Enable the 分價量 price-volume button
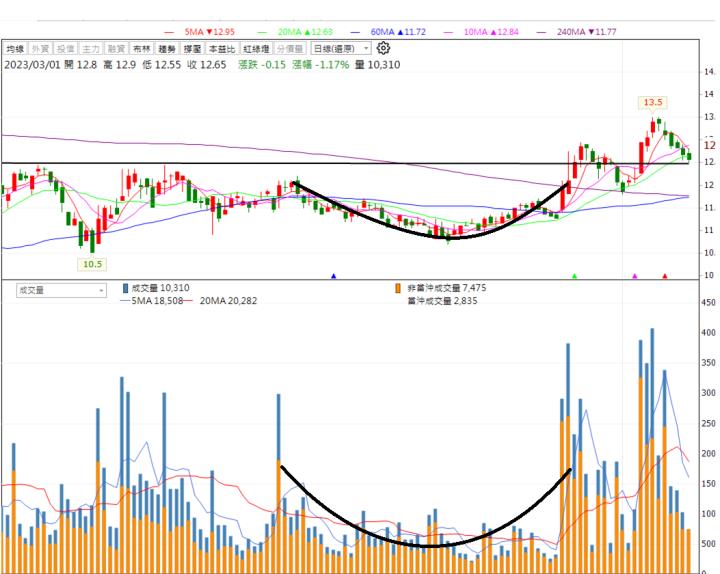This screenshot has width=720, height=574. click(290, 48)
